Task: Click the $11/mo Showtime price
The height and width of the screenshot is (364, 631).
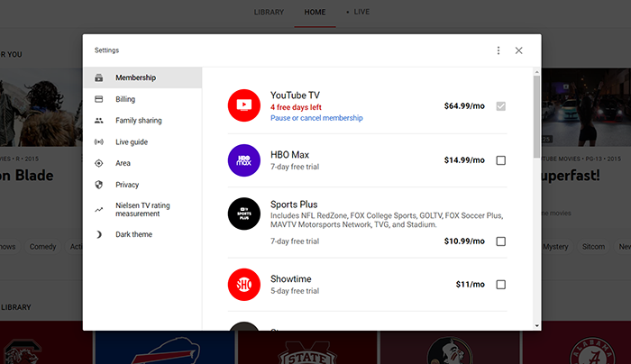Action: (470, 285)
